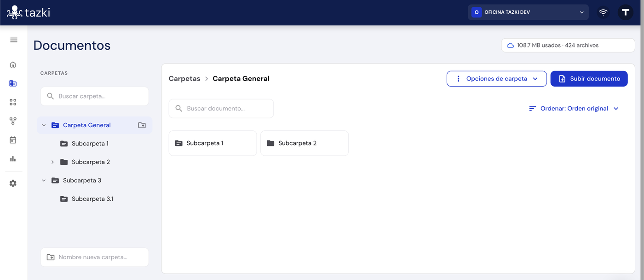Select Subcarpeta 3.1 in the folder tree
Screen dimensions: 644x280
point(92,199)
